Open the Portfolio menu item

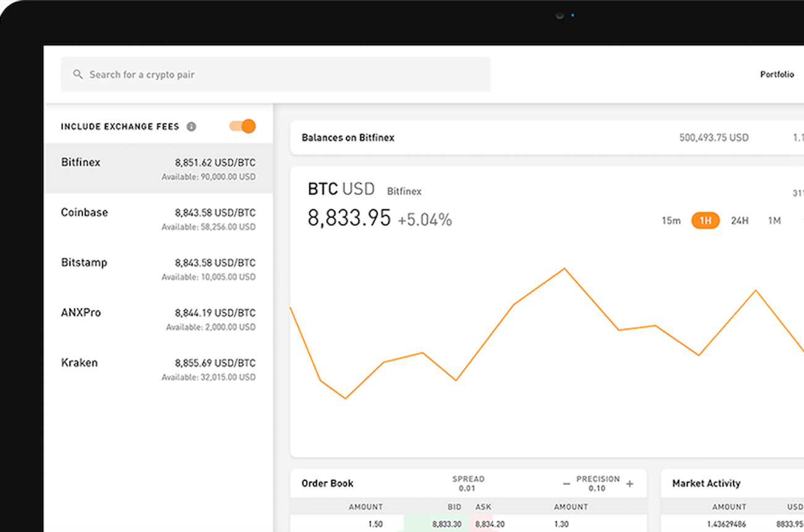click(x=777, y=74)
